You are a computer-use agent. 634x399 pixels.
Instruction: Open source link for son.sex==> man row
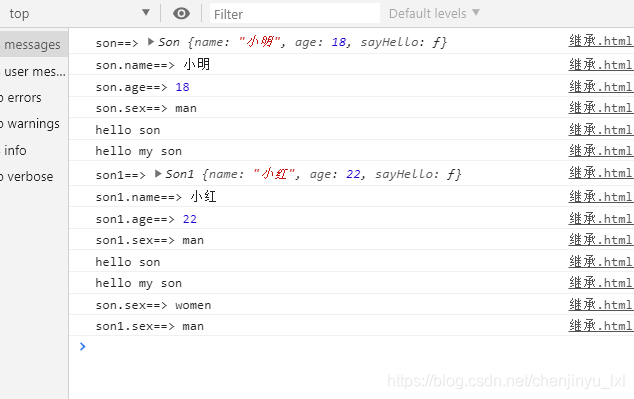(x=601, y=108)
